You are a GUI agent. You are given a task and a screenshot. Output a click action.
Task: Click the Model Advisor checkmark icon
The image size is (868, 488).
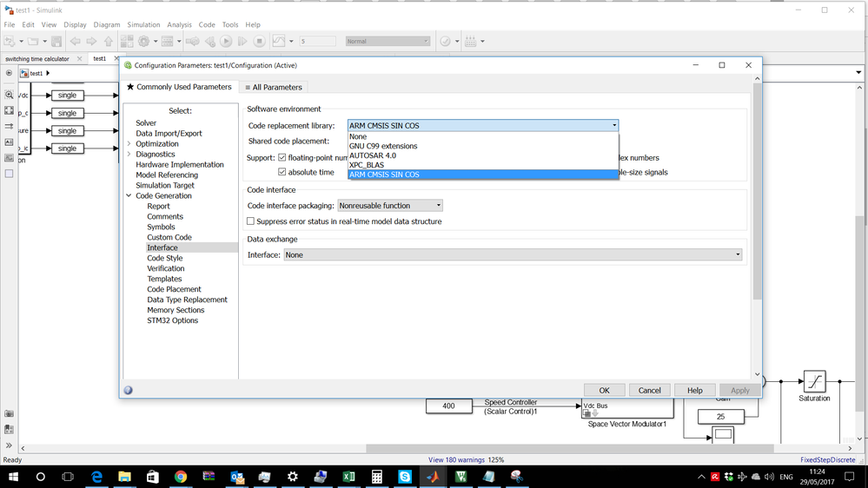[x=445, y=41]
